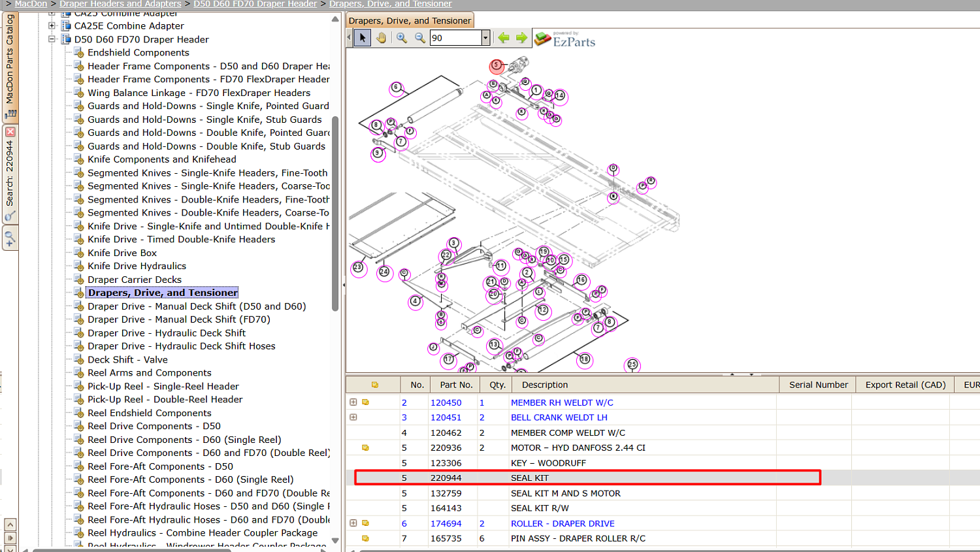Click callout 5 on the diagram
Viewport: 980px width, 552px height.
pyautogui.click(x=497, y=65)
